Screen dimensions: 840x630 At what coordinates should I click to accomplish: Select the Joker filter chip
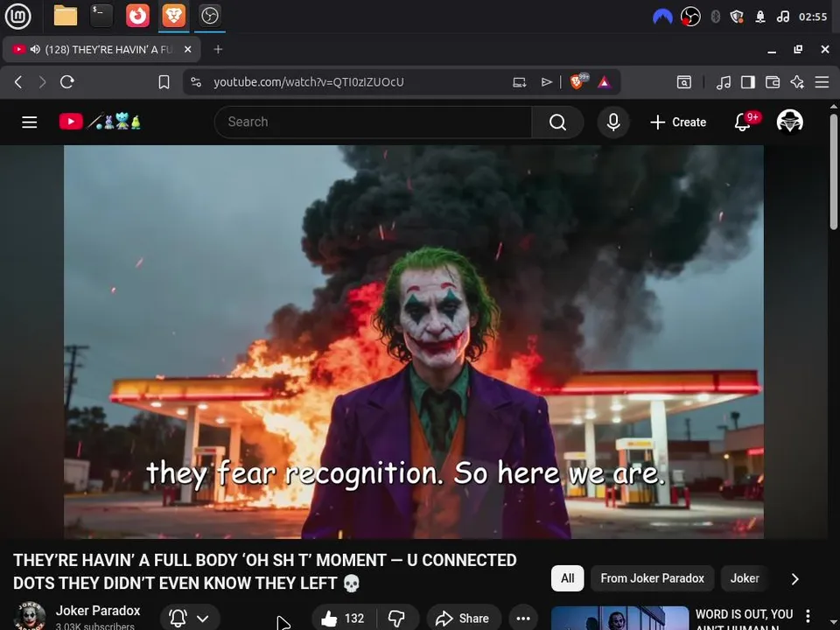click(x=745, y=578)
